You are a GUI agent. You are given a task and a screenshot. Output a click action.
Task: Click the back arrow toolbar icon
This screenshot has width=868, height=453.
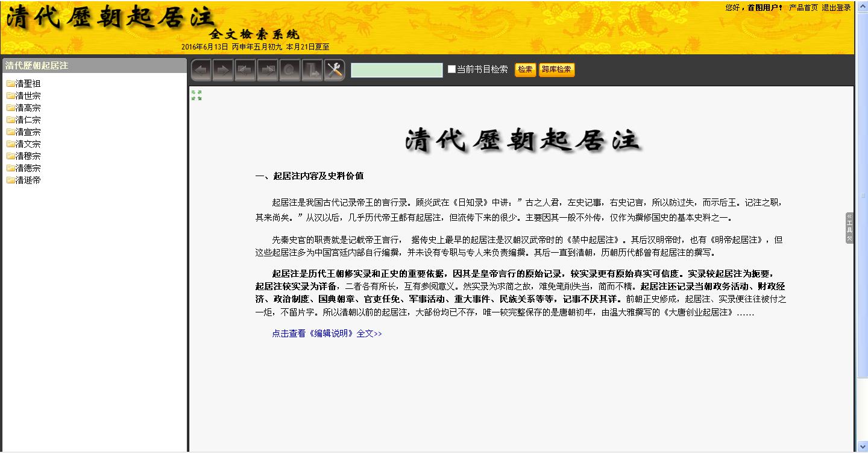[201, 71]
